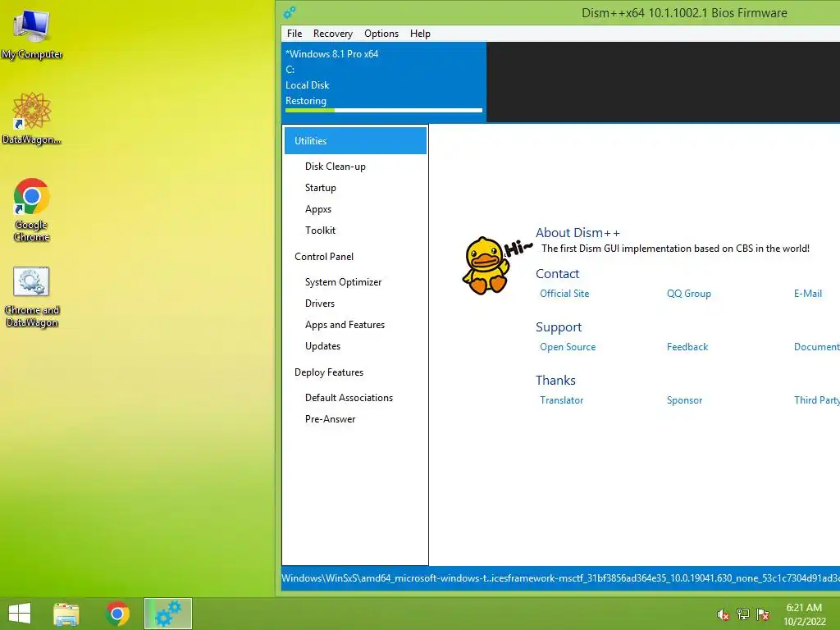Click the taskbar clock showing 6:21 AM
The width and height of the screenshot is (840, 630).
tap(804, 614)
